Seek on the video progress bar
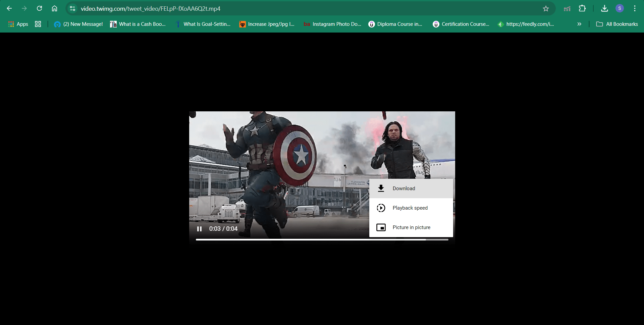This screenshot has height=325, width=644. tap(322, 239)
